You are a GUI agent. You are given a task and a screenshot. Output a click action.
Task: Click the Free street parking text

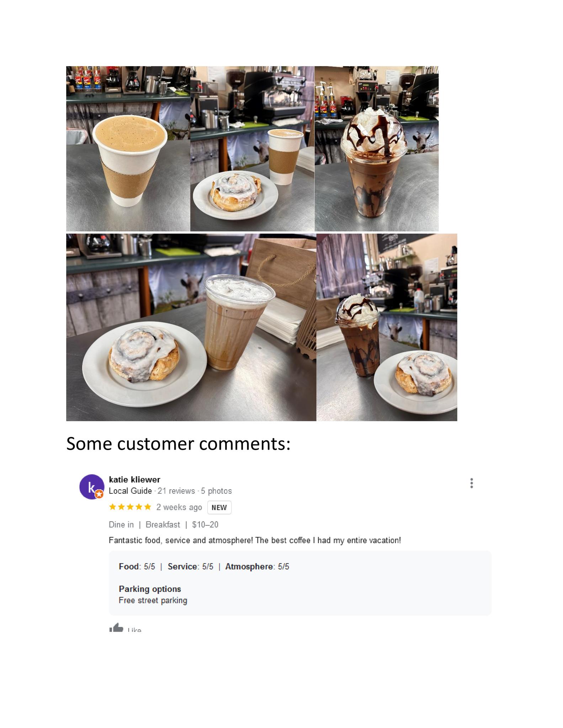pyautogui.click(x=153, y=600)
